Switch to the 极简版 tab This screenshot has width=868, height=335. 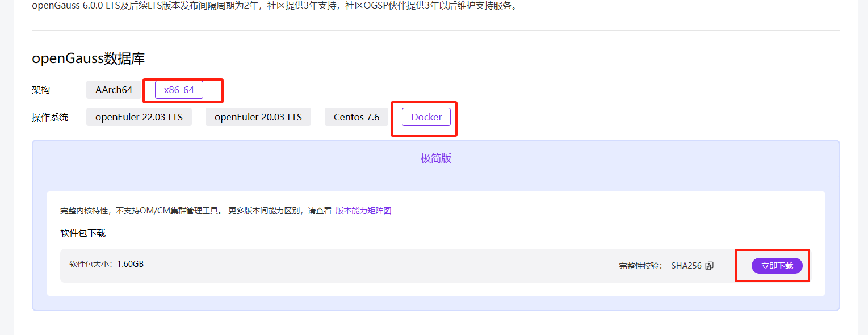pos(436,158)
